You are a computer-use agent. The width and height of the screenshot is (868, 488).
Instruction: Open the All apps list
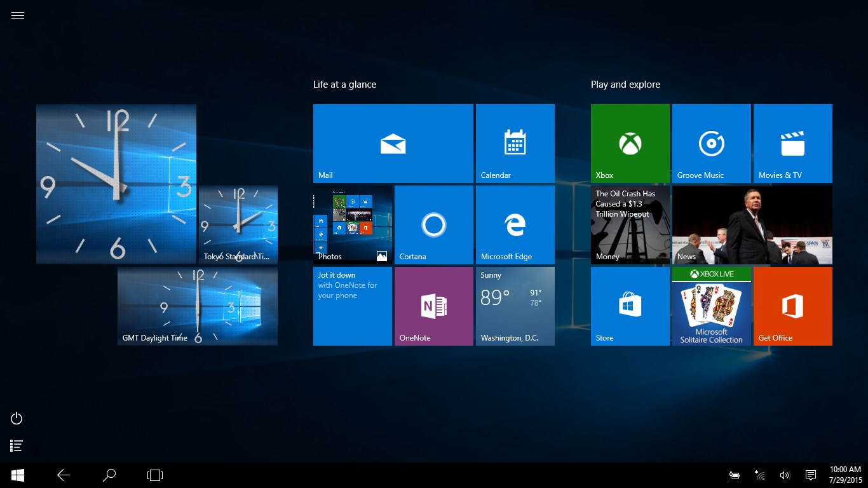(x=16, y=445)
